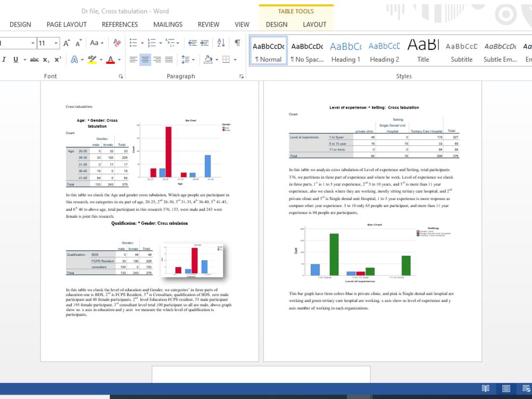Open Table Tools Layout tab

click(x=314, y=24)
